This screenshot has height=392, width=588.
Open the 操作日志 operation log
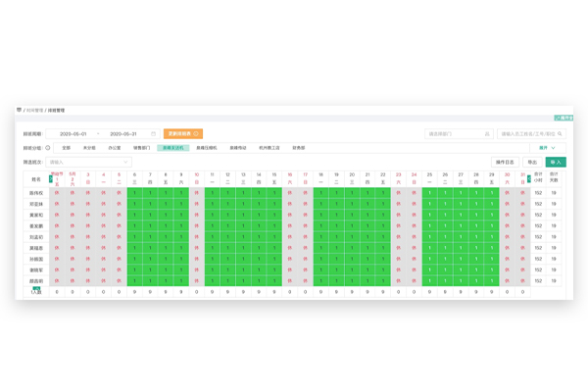[505, 162]
